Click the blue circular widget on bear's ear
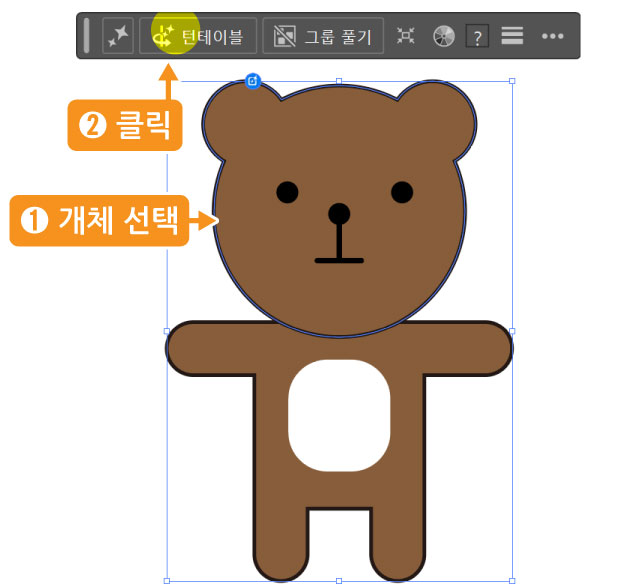Screen dimensions: 640x588 click(253, 81)
